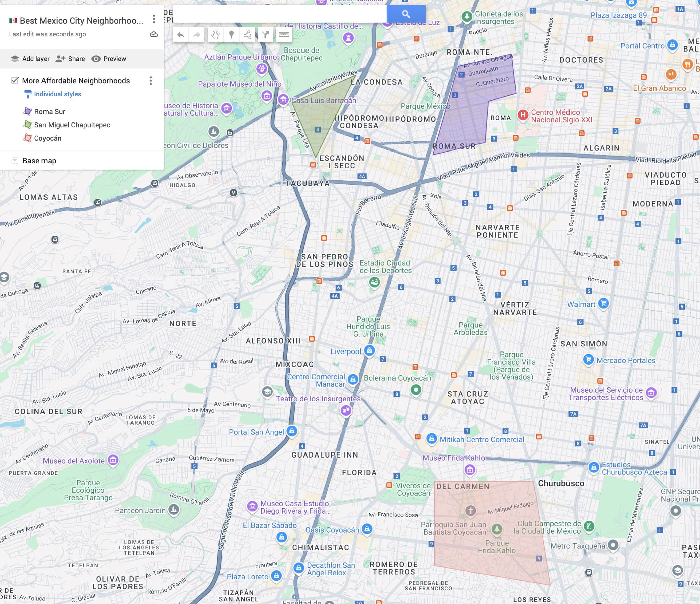700x604 pixels.
Task: Click the Undo arrow in toolbar
Action: (x=181, y=35)
